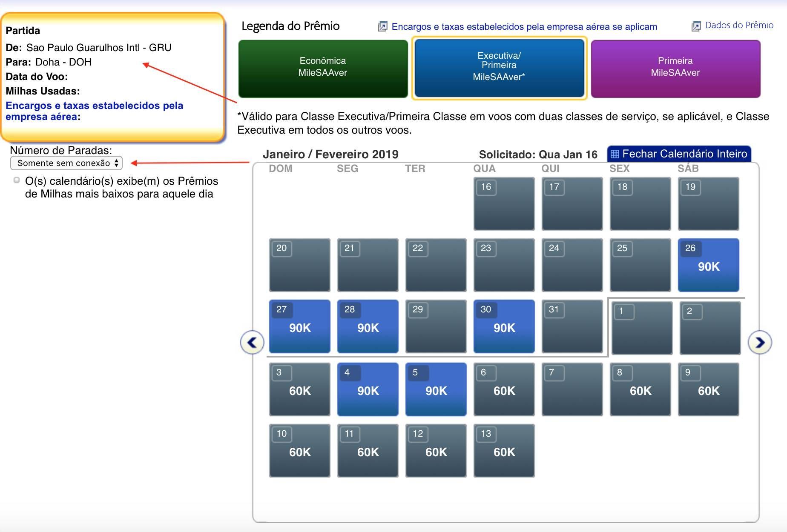Select February 4 with 90K award
The height and width of the screenshot is (532, 787).
coord(368,389)
